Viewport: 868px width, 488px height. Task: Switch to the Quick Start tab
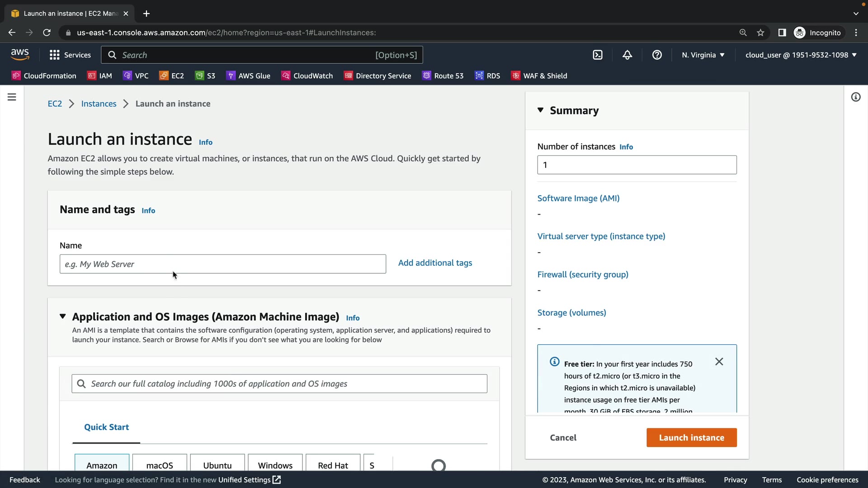[x=106, y=427]
